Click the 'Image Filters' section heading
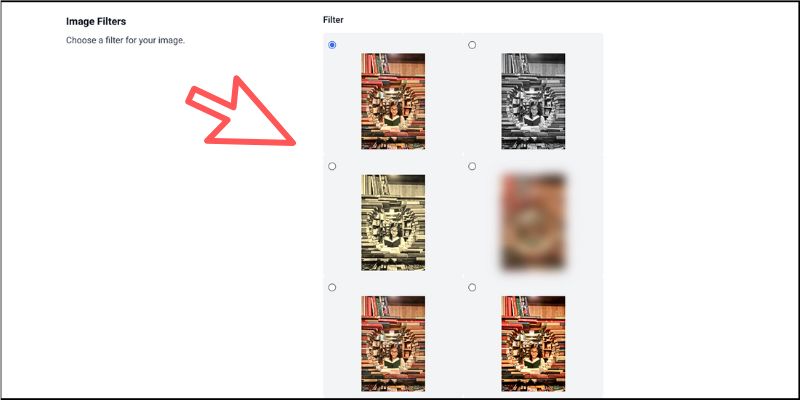Screen dimensions: 800x400 pyautogui.click(x=96, y=21)
